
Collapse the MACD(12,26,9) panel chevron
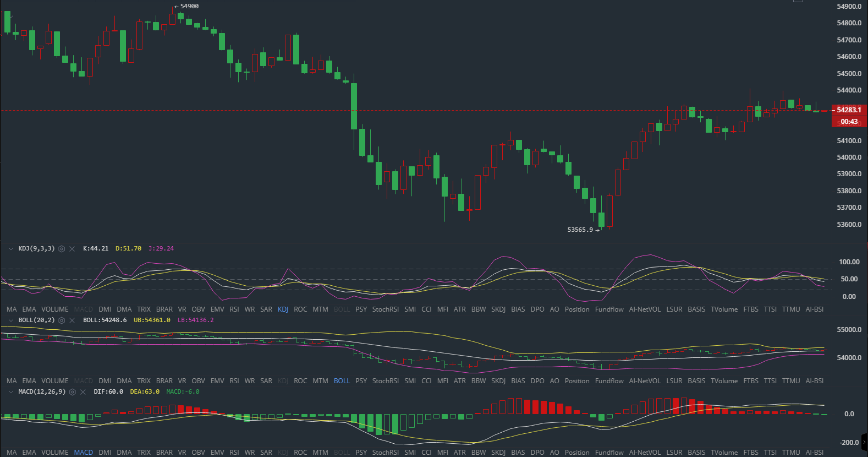(10, 392)
